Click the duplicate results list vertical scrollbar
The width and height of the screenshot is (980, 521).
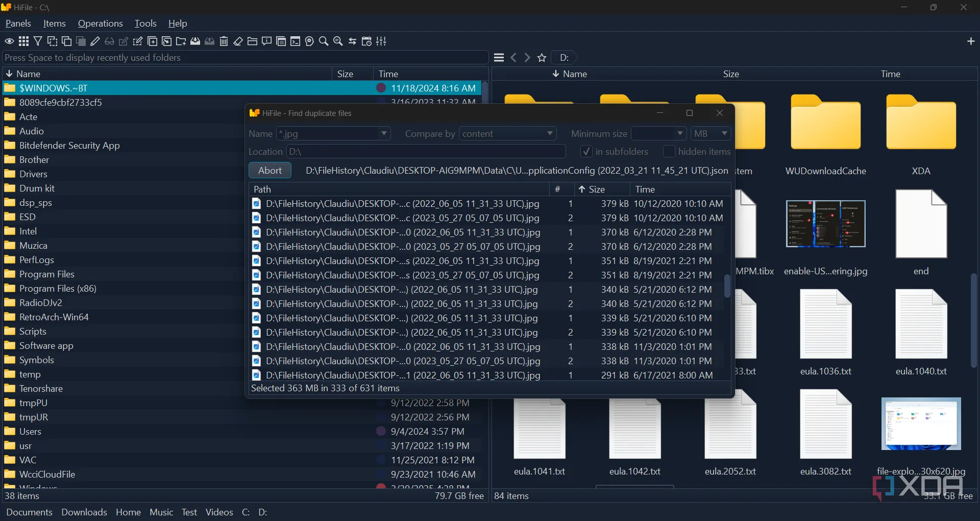pos(727,287)
